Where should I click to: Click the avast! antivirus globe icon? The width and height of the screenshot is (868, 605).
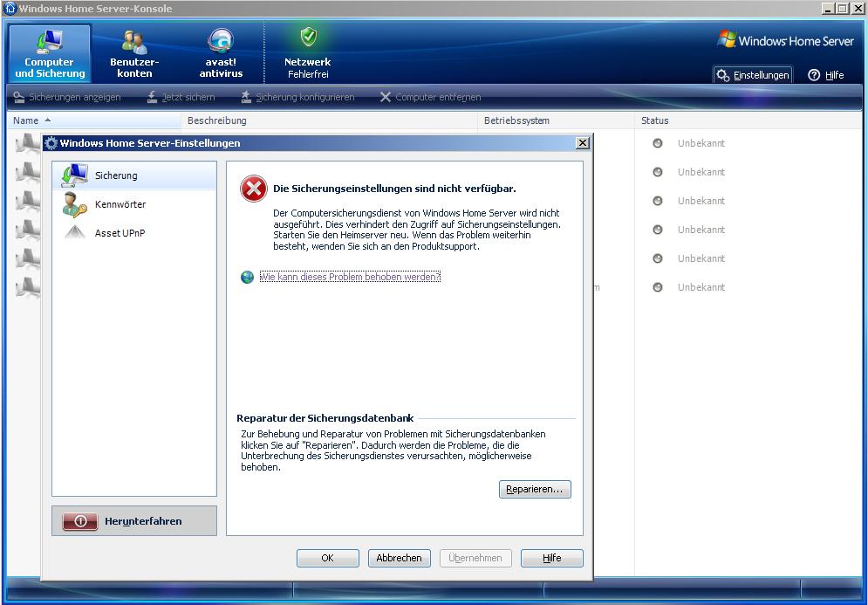pos(221,42)
